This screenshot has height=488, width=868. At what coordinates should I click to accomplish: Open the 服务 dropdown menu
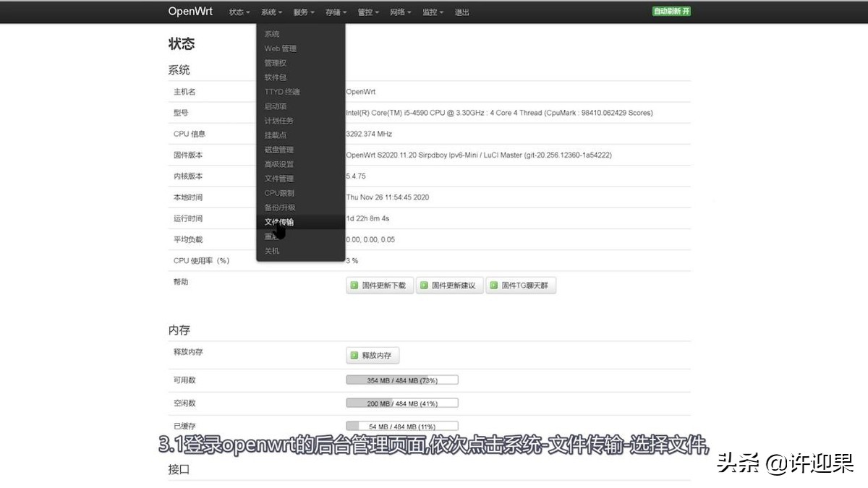point(302,12)
